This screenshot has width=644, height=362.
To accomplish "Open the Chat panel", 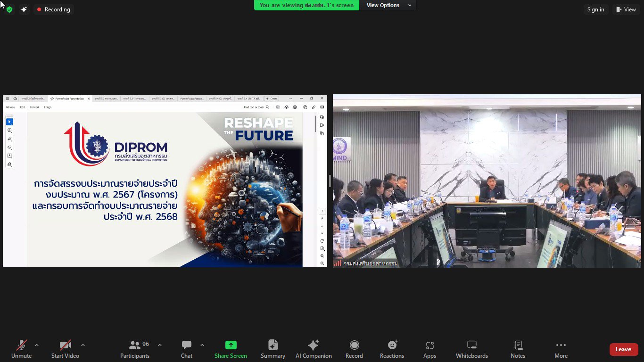I will (x=187, y=349).
